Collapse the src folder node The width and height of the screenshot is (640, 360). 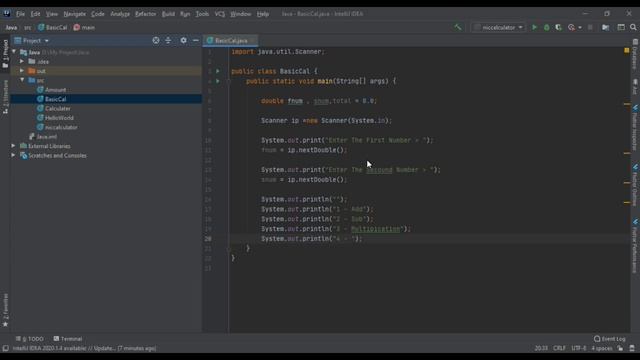pos(22,80)
